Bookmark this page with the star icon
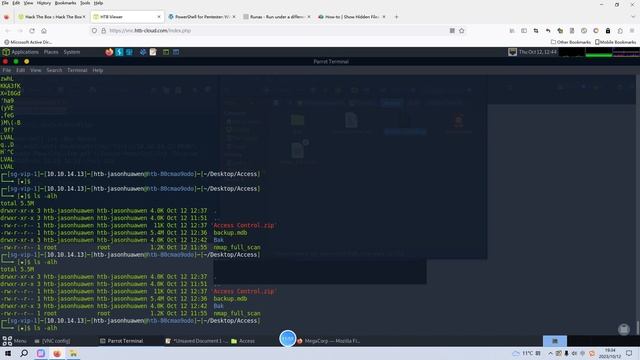This screenshot has width=640, height=360. [x=462, y=31]
